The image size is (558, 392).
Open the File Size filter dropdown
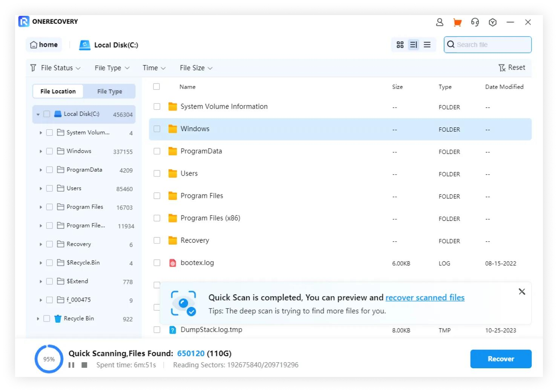[x=196, y=68]
